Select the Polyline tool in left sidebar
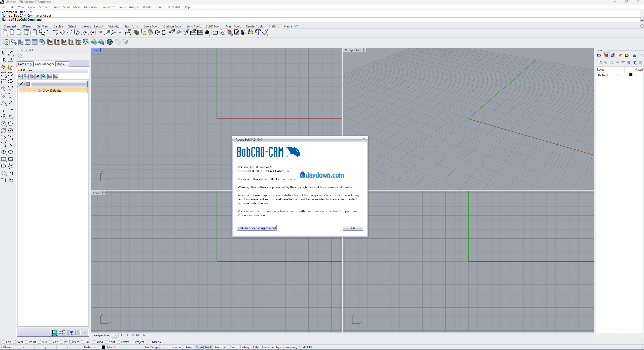The height and width of the screenshot is (350, 644). coord(4,103)
